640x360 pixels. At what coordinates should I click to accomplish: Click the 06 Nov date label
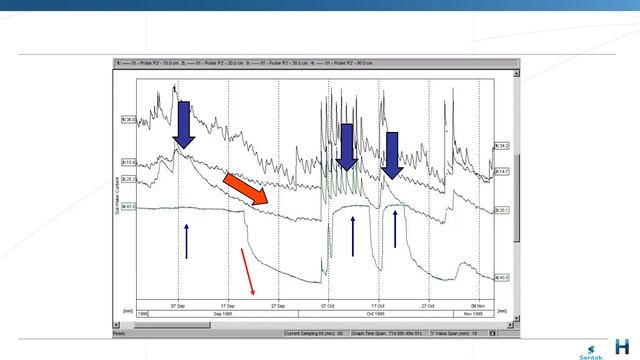point(478,306)
